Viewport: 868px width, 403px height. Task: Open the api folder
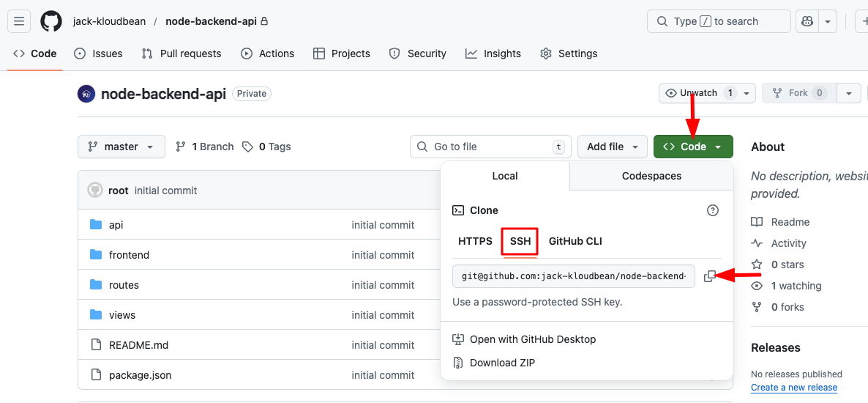[116, 225]
